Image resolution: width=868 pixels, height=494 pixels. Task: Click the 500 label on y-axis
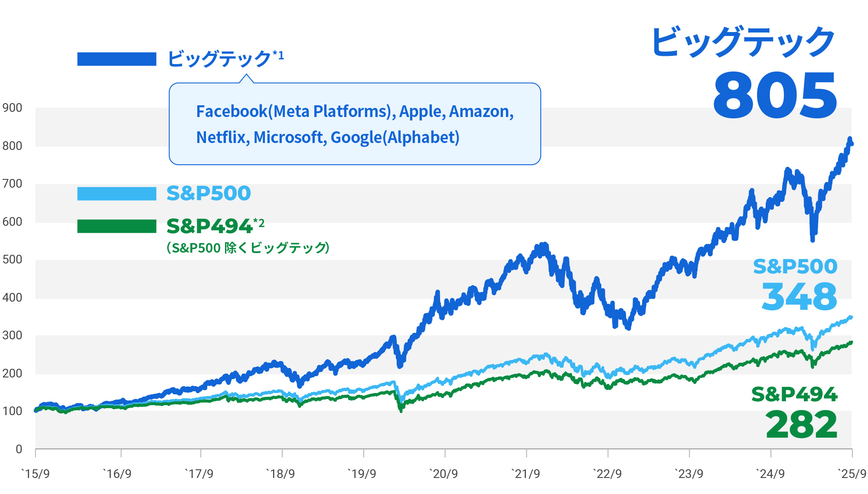tap(12, 260)
